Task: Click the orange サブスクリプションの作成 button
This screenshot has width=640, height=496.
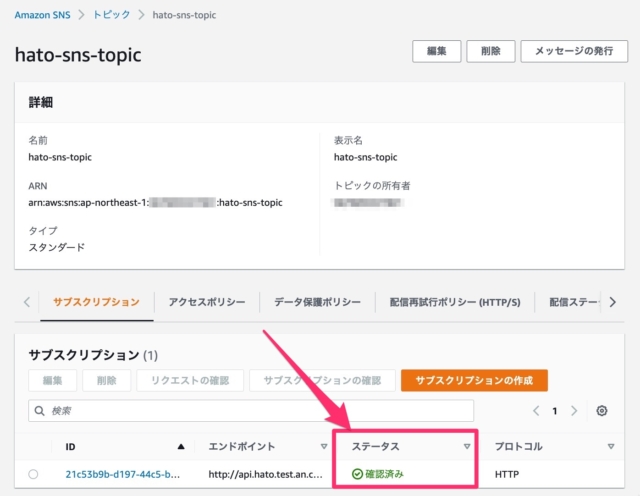Action: pos(474,380)
